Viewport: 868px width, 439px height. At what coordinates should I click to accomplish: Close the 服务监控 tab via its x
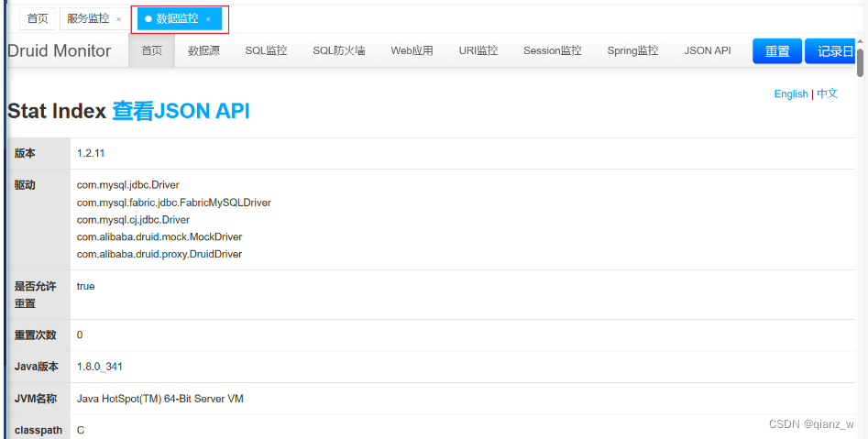pos(118,19)
